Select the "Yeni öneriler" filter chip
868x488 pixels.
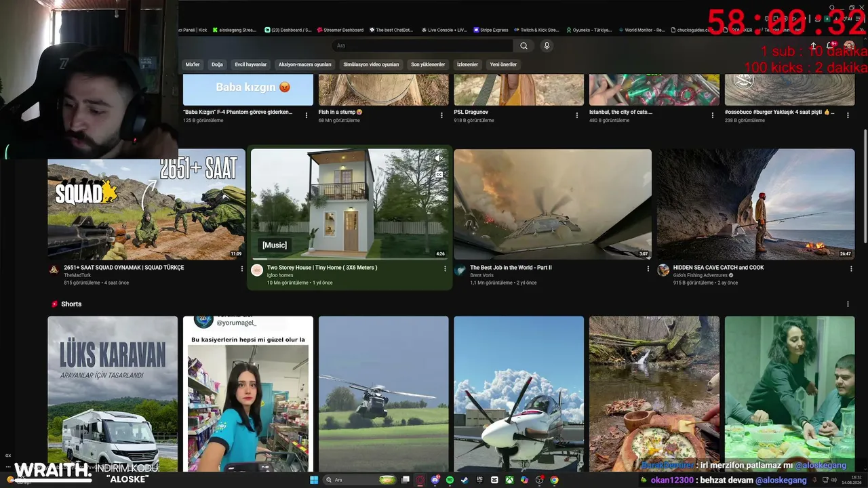[x=503, y=64]
